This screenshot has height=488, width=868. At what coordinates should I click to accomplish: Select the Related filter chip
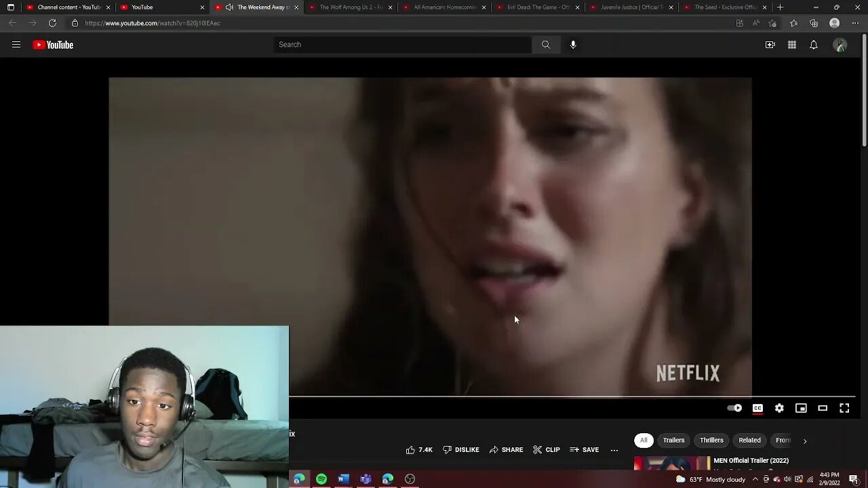click(749, 441)
